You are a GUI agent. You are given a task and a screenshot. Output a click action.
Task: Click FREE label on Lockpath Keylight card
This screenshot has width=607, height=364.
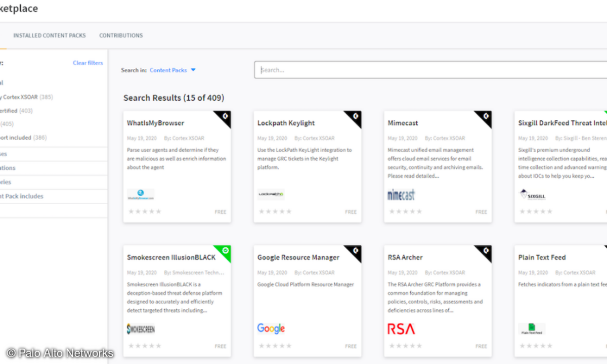351,212
